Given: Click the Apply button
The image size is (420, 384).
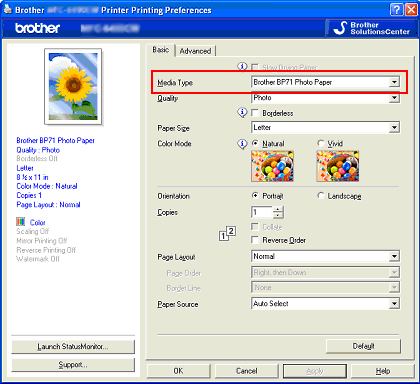Looking at the screenshot, I should point(315,371).
